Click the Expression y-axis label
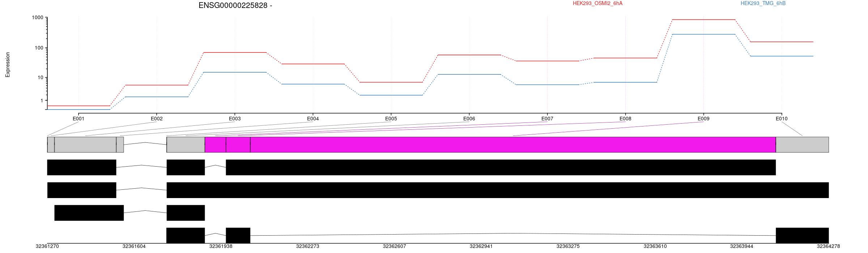Screen dimensions: 868x253 click(x=8, y=65)
